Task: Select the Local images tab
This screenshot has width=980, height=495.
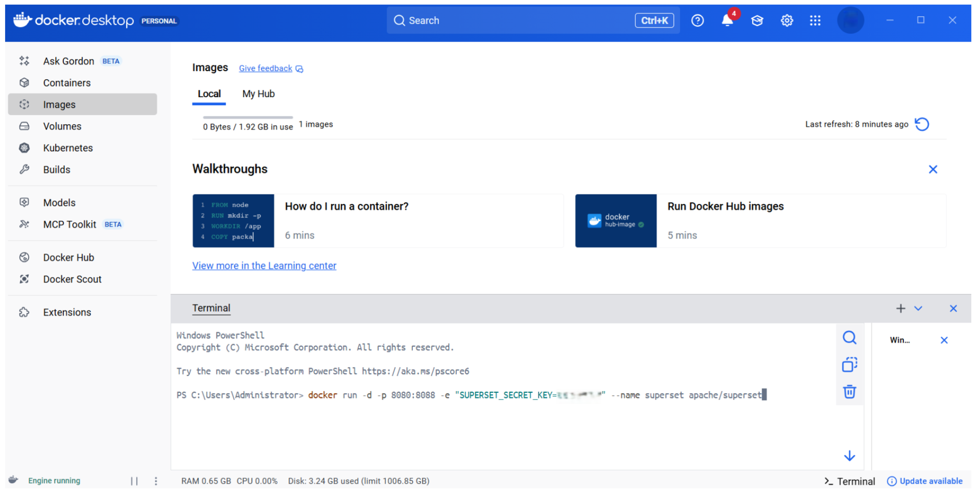Action: (x=209, y=93)
